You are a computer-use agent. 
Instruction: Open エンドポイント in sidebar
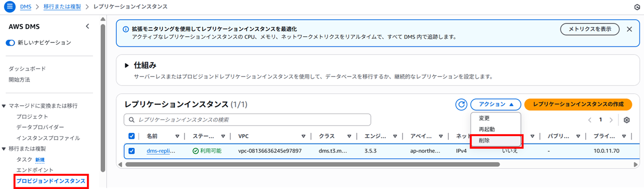35,170
